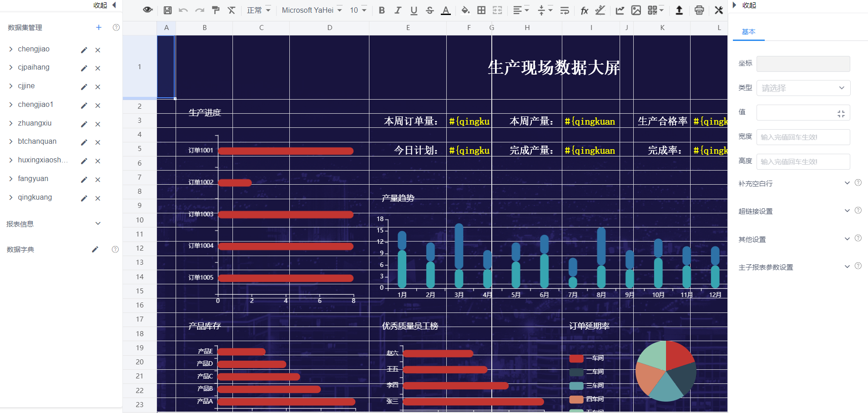Screen dimensions: 868x413
Task: Toggle italic formatting
Action: tap(398, 10)
